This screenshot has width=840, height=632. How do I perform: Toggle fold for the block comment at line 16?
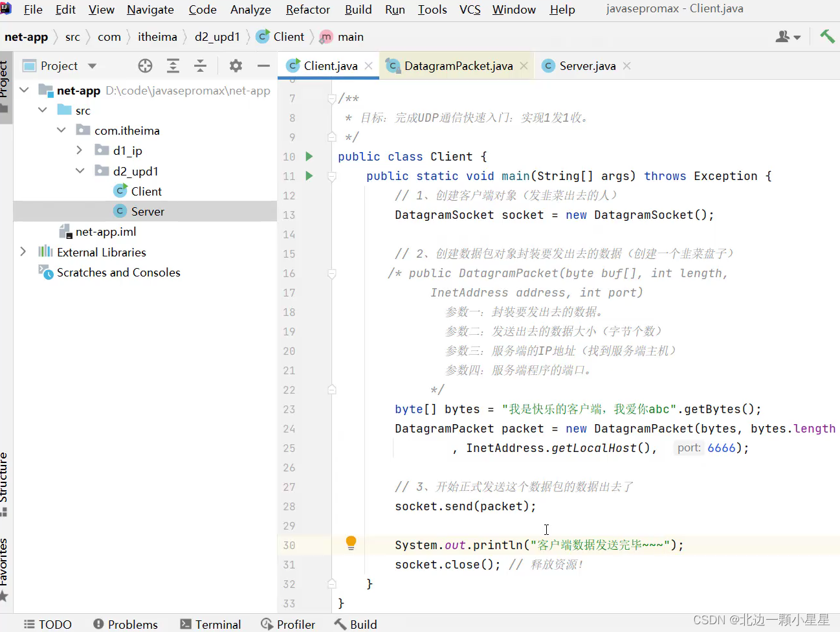coord(332,273)
